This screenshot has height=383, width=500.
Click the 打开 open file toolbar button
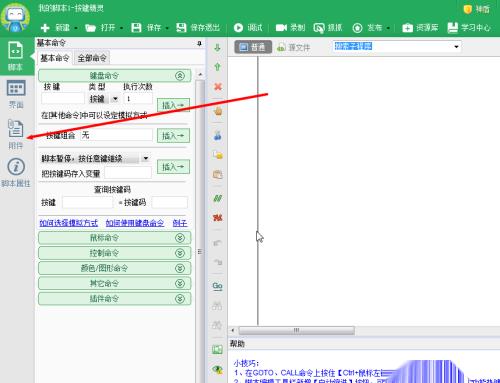pos(100,28)
